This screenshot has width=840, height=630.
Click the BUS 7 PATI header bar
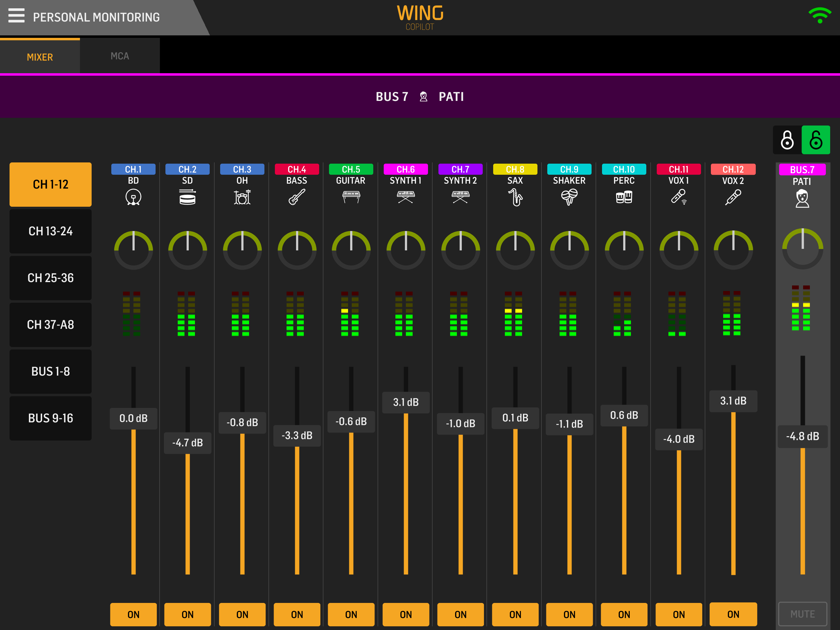tap(420, 97)
